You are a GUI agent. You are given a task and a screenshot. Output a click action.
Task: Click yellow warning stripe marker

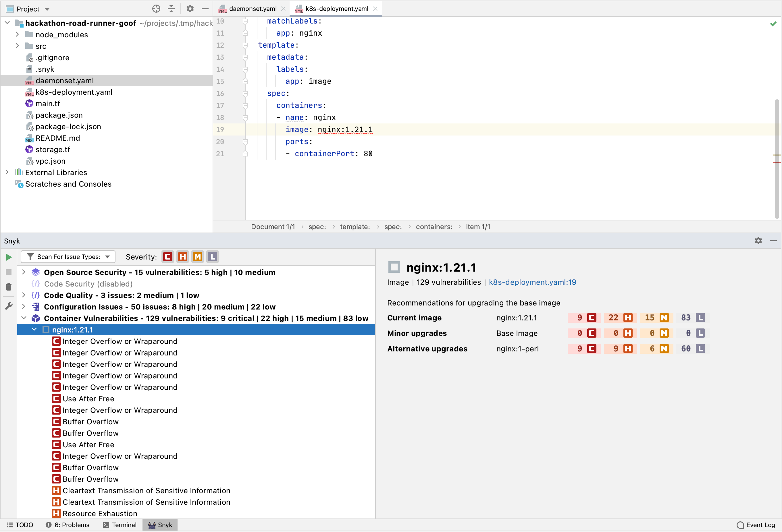click(777, 155)
